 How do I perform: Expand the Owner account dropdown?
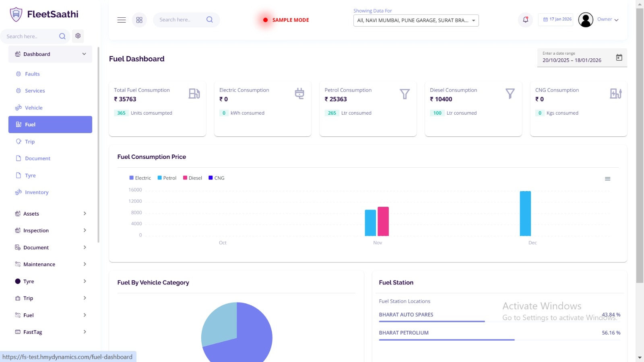pos(608,19)
